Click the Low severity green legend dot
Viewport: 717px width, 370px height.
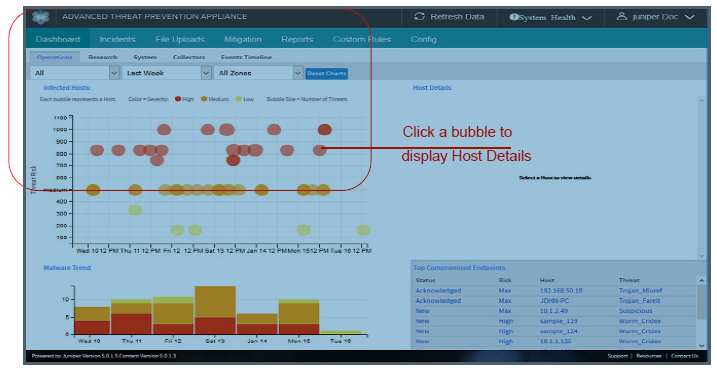pyautogui.click(x=239, y=99)
